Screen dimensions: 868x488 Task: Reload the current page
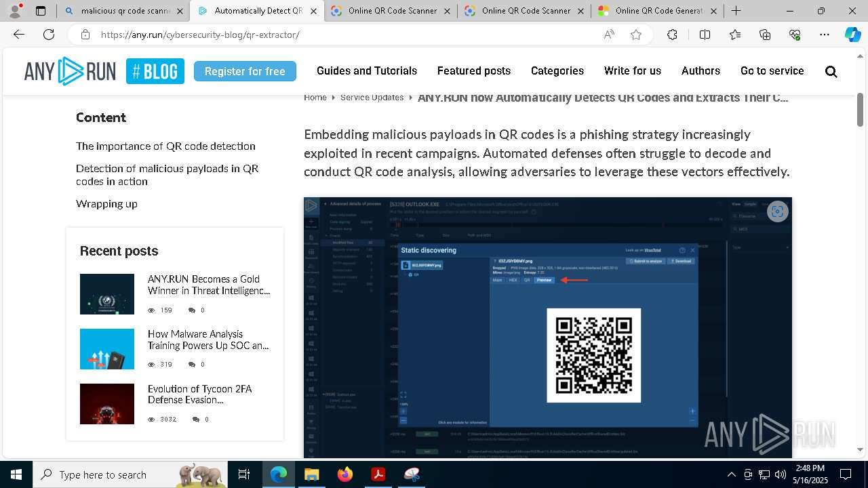point(49,35)
